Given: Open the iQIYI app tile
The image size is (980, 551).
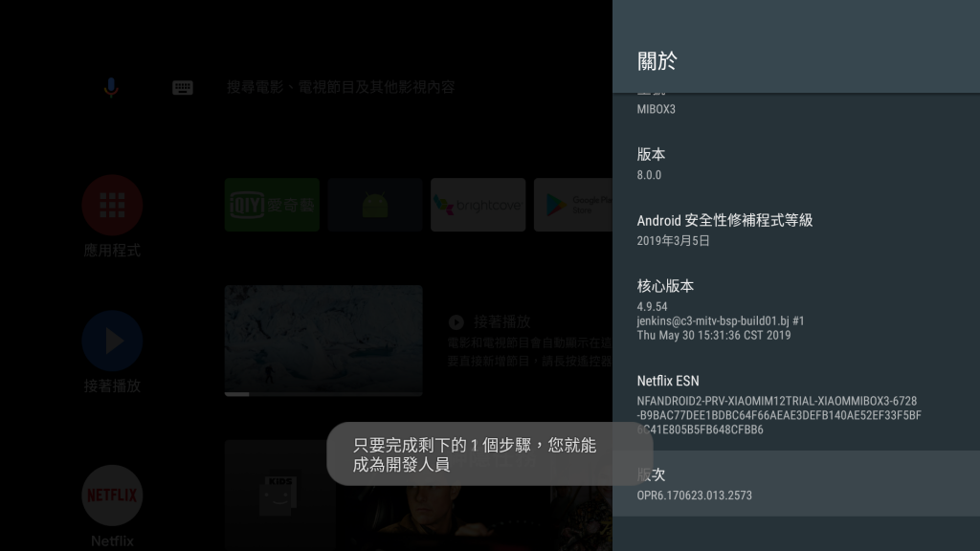Looking at the screenshot, I should point(272,205).
